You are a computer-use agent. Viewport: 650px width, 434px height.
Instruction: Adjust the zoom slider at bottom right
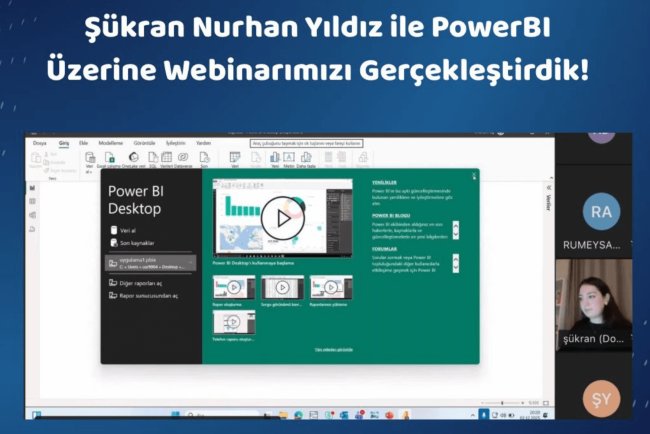pyautogui.click(x=502, y=403)
